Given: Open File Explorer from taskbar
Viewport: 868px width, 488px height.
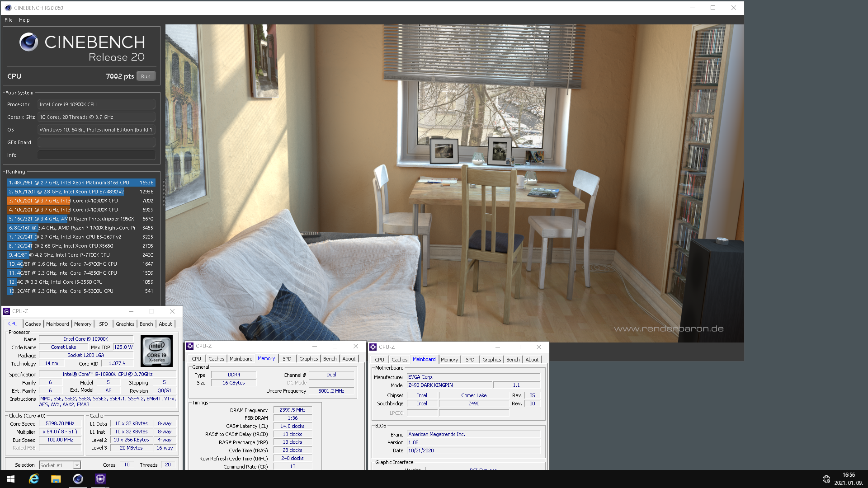Looking at the screenshot, I should (56, 479).
